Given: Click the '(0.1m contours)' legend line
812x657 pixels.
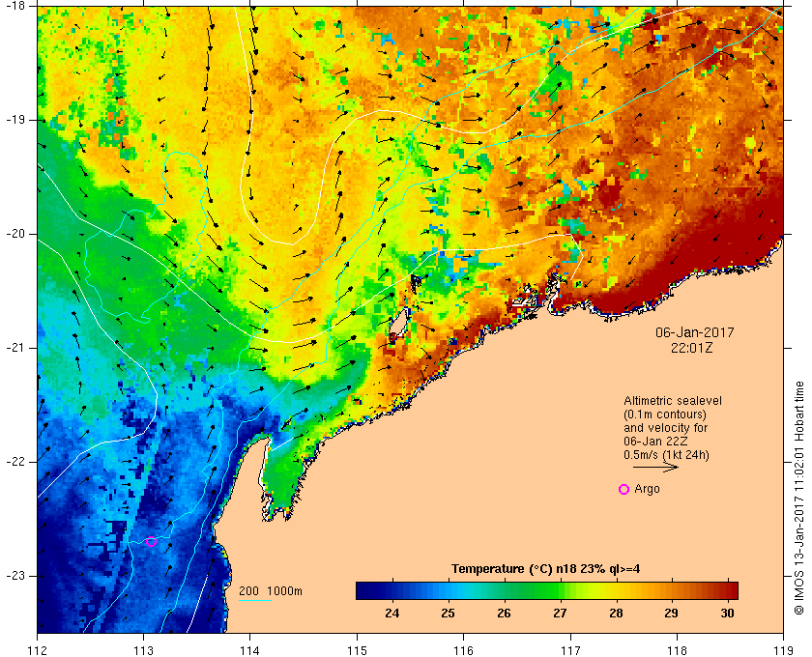Looking at the screenshot, I should [x=665, y=414].
